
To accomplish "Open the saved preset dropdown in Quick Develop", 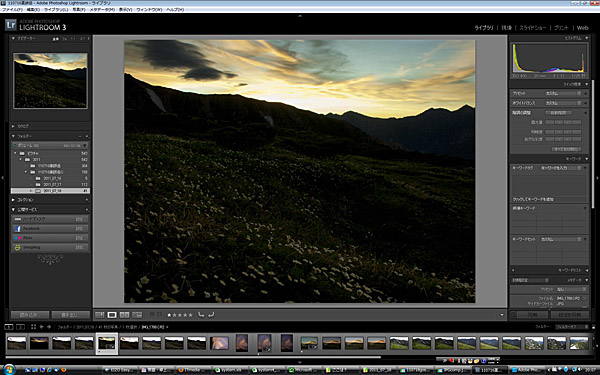I will coord(564,93).
